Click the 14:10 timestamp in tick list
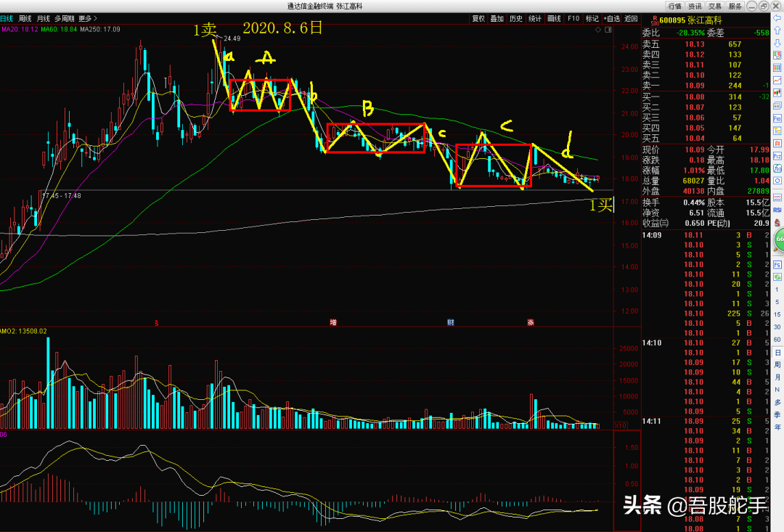 pos(651,343)
